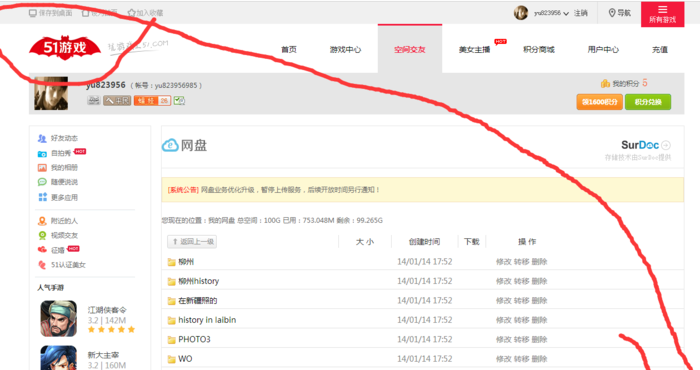Click the 大小 column header
The height and width of the screenshot is (370, 700).
coord(365,241)
